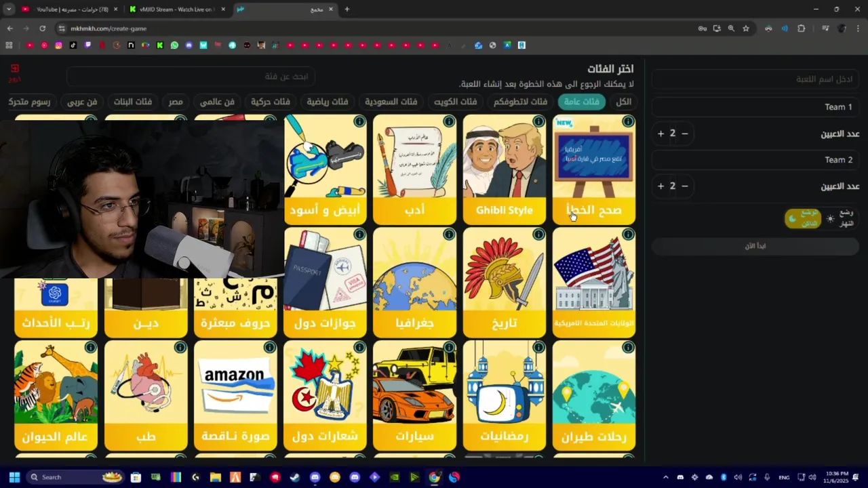Open Kick bookmark in bookmarks bar
Viewport: 868px width, 488px height.
click(160, 45)
